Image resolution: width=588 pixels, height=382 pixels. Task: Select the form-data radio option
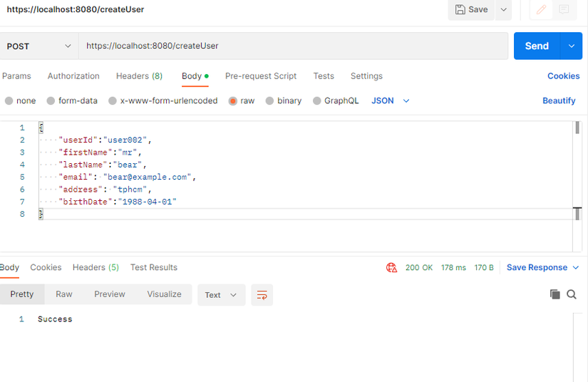[x=51, y=101]
